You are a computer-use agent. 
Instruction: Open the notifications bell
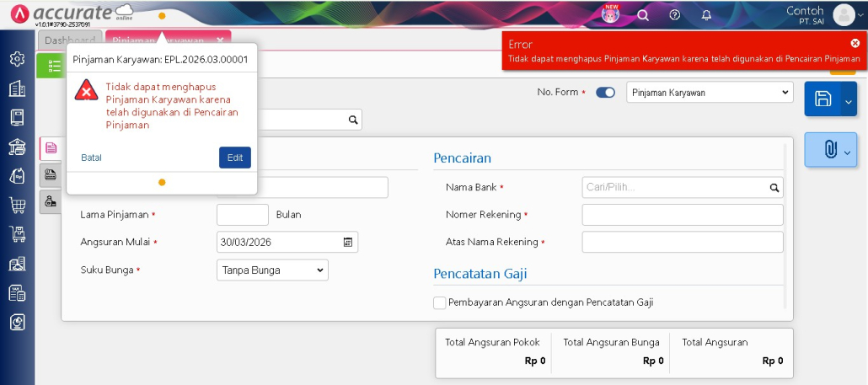point(706,15)
